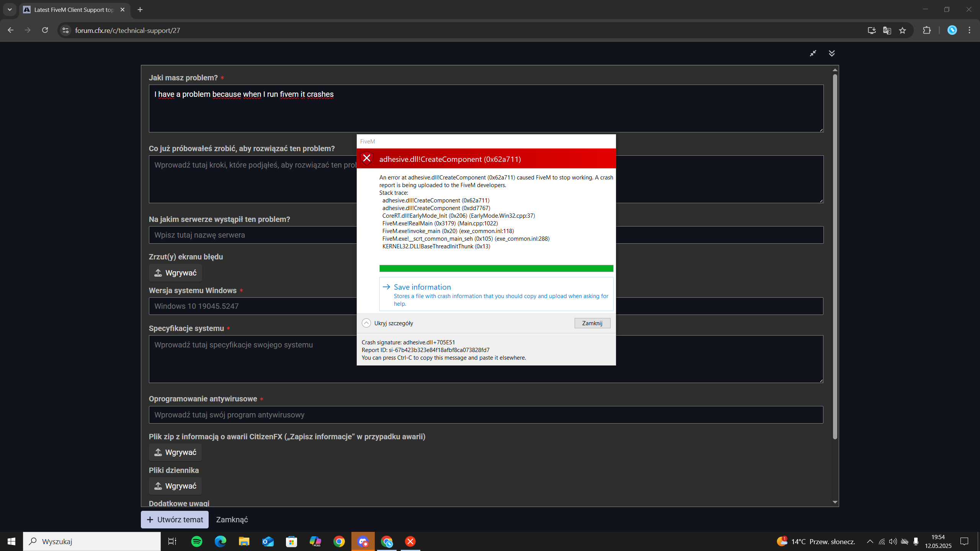Click Zamknąć to close the composer
This screenshot has width=980, height=551.
click(232, 520)
